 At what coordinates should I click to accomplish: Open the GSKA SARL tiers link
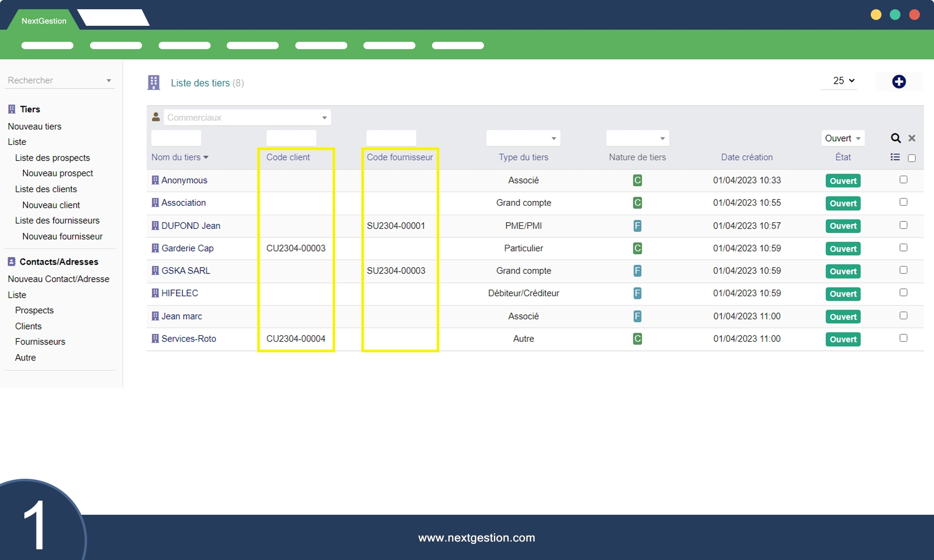point(185,271)
